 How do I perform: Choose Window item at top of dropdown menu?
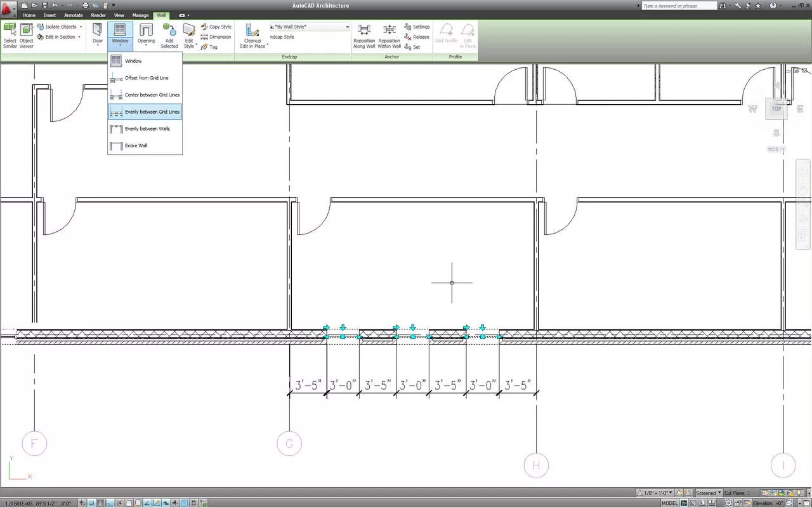pyautogui.click(x=145, y=61)
